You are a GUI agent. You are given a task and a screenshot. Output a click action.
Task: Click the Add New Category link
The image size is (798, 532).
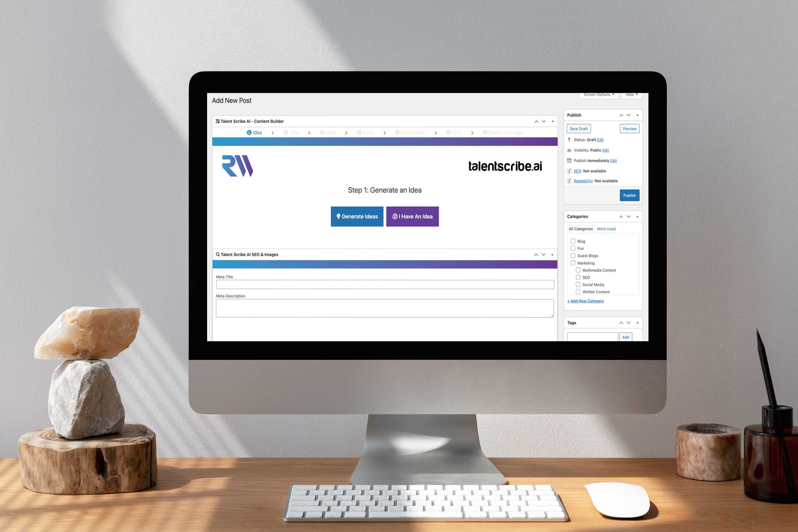[586, 301]
